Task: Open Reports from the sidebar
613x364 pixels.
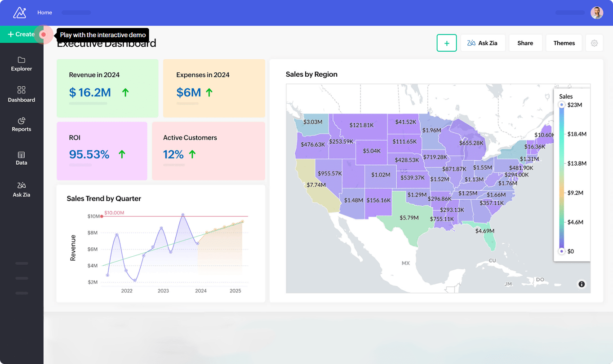Action: click(x=22, y=124)
